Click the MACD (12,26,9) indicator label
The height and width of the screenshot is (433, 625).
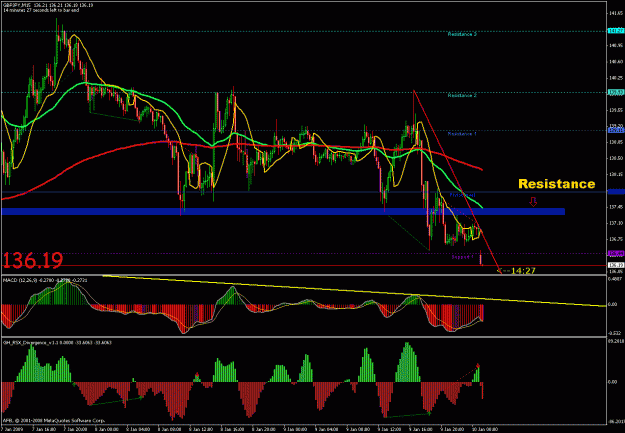pyautogui.click(x=45, y=280)
